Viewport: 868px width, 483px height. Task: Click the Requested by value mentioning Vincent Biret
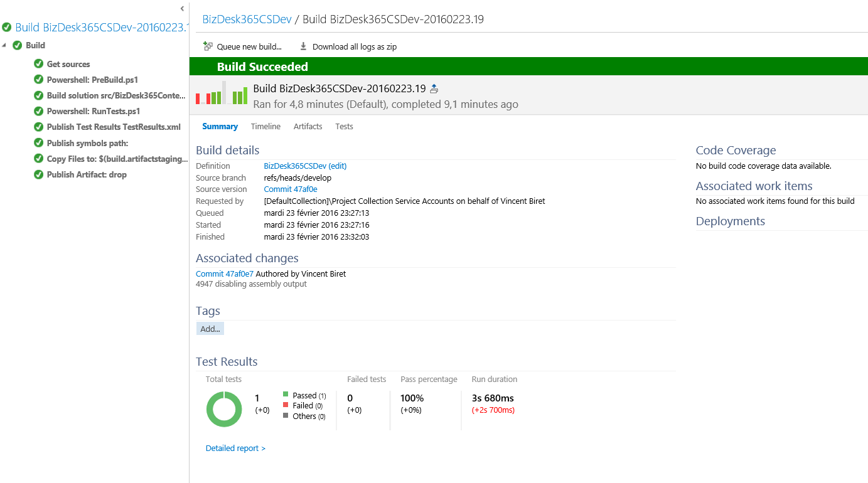click(404, 201)
